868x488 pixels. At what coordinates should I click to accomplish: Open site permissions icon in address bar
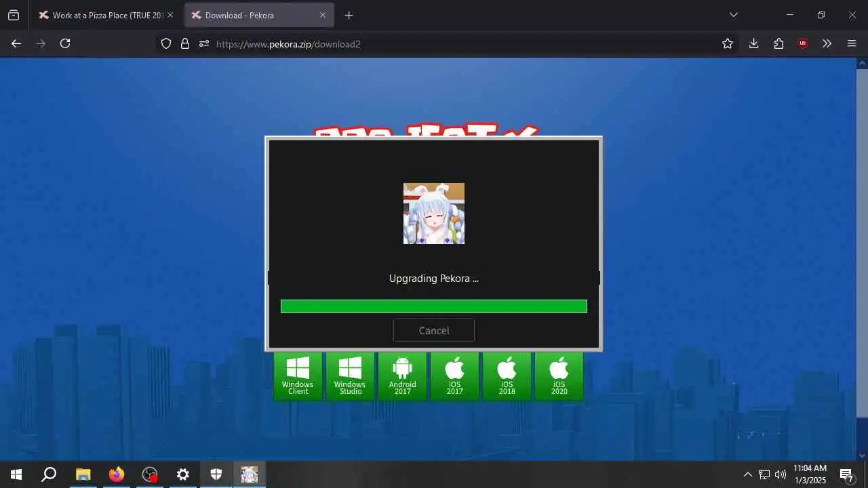point(204,43)
